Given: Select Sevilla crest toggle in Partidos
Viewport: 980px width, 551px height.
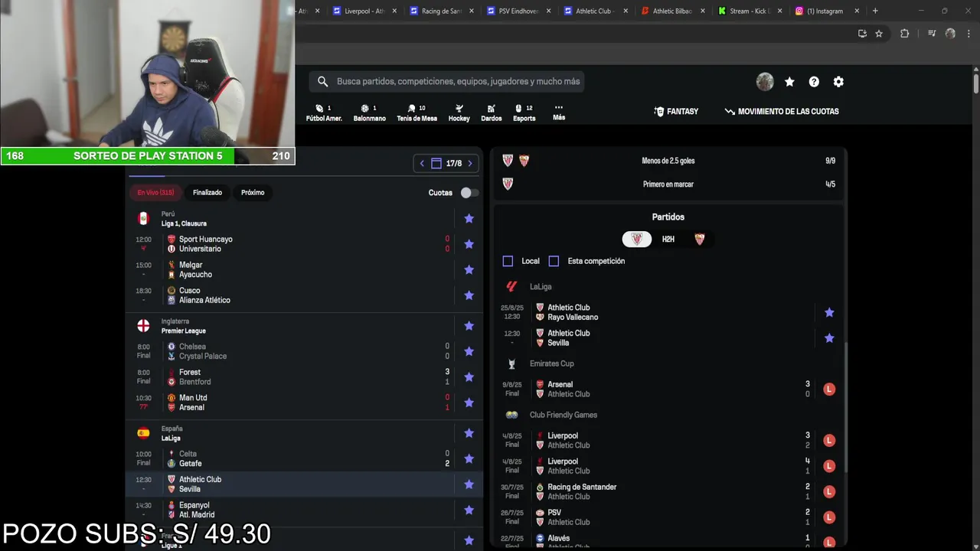Looking at the screenshot, I should coord(699,240).
